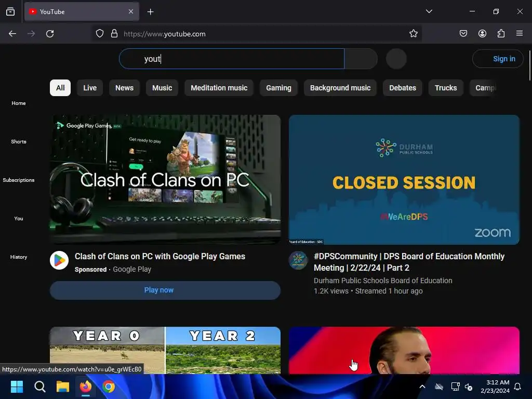Select the Trucks filter chip
Image resolution: width=532 pixels, height=399 pixels.
tap(445, 88)
